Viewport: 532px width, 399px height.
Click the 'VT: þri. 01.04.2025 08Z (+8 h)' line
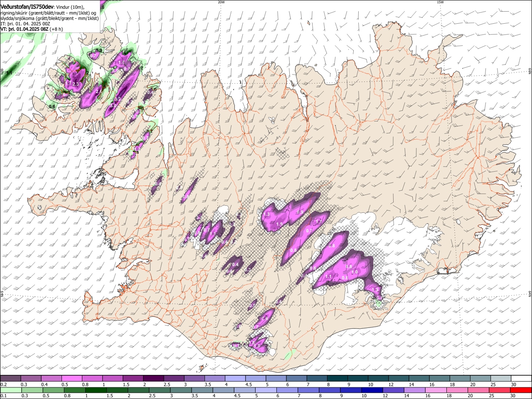[32, 29]
